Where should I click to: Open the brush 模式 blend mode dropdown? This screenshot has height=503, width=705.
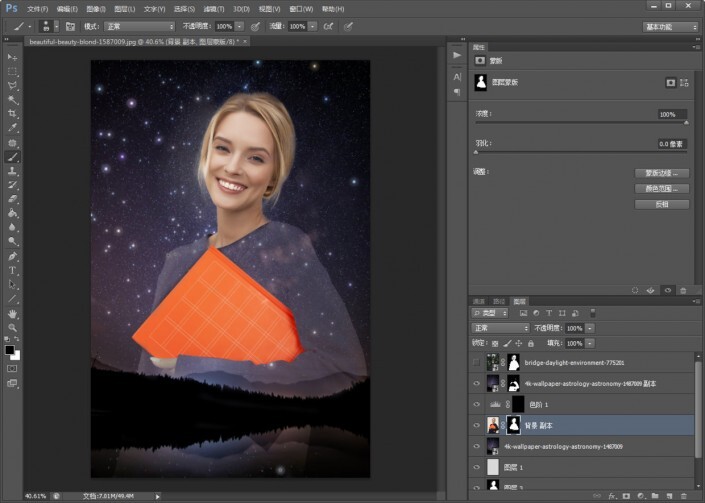tap(138, 27)
